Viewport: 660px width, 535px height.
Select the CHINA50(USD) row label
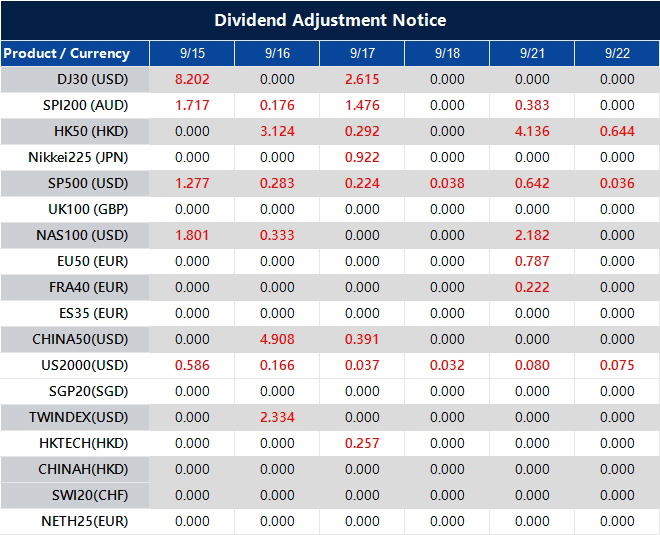pos(80,339)
